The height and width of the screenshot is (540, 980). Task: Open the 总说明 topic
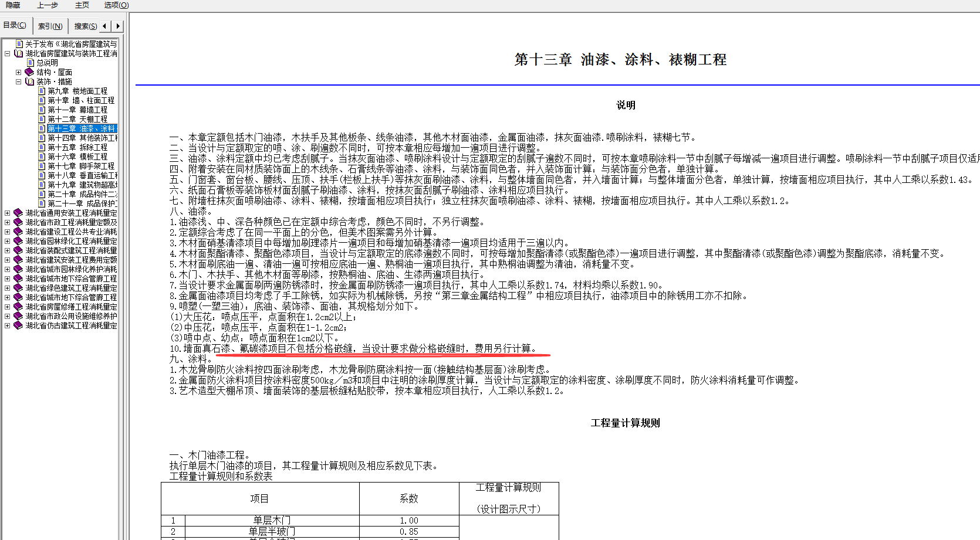48,63
